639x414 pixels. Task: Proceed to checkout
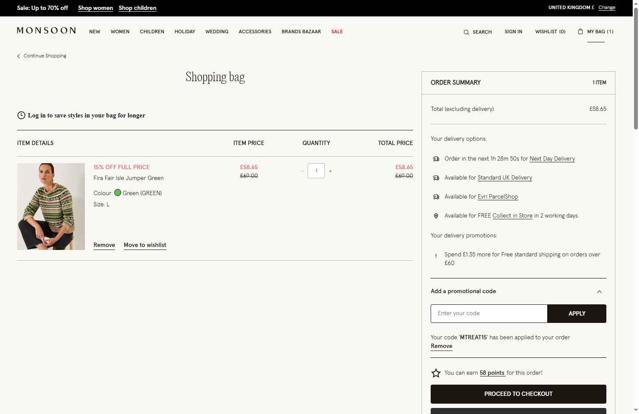[x=518, y=394]
